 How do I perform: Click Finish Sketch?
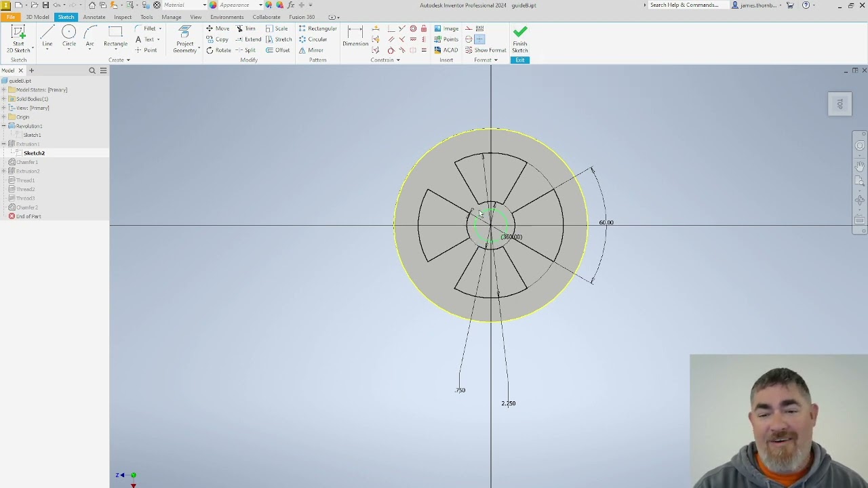click(x=520, y=39)
